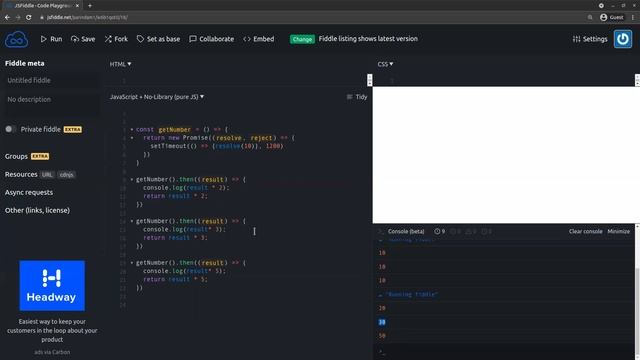Click the console input prompt
This screenshot has height=360, width=640.
(x=504, y=351)
